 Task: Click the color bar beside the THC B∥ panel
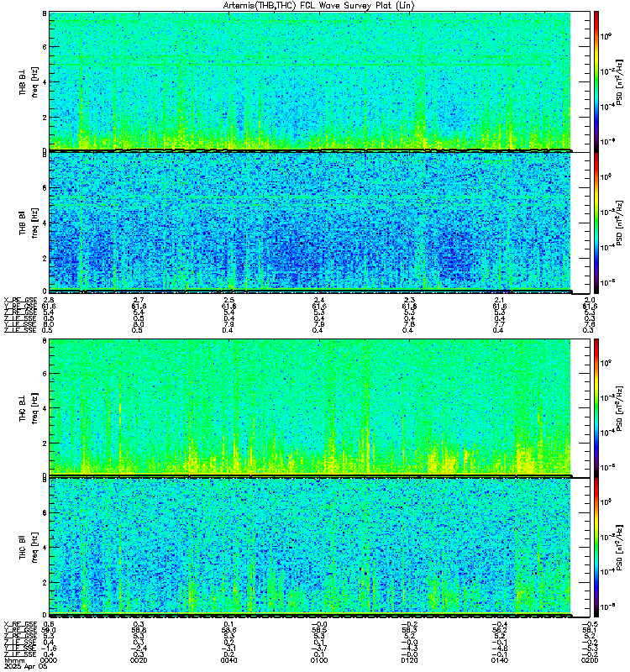click(x=596, y=548)
